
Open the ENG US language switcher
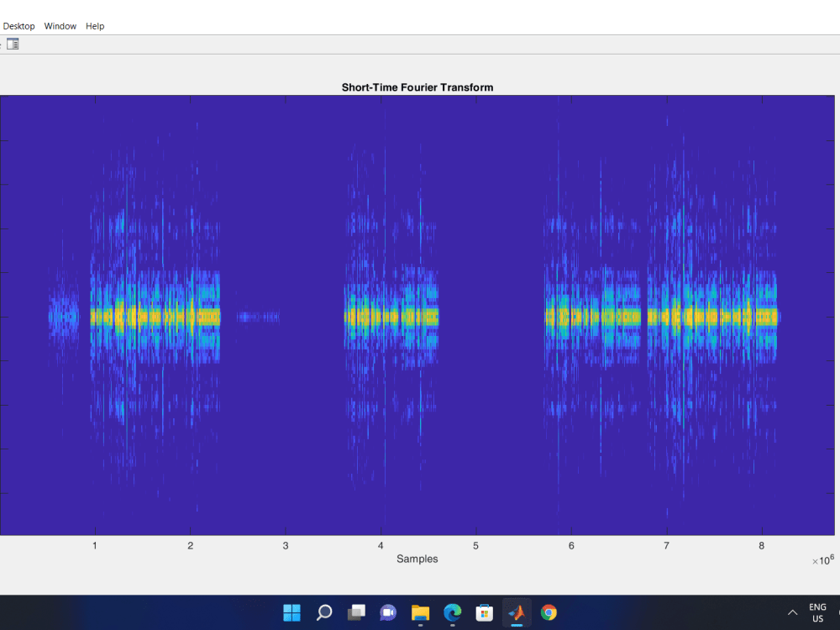pos(817,612)
